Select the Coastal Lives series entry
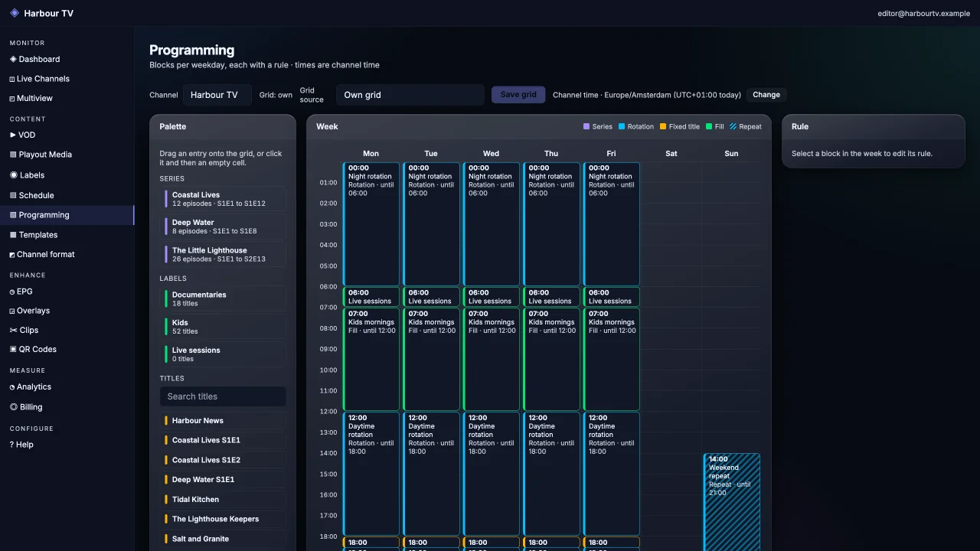 pos(223,199)
